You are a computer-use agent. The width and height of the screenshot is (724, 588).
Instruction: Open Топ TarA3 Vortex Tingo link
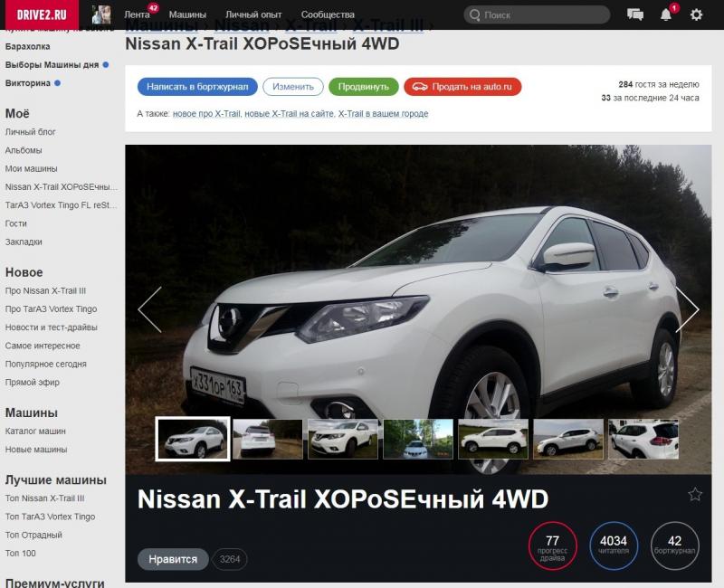point(51,517)
